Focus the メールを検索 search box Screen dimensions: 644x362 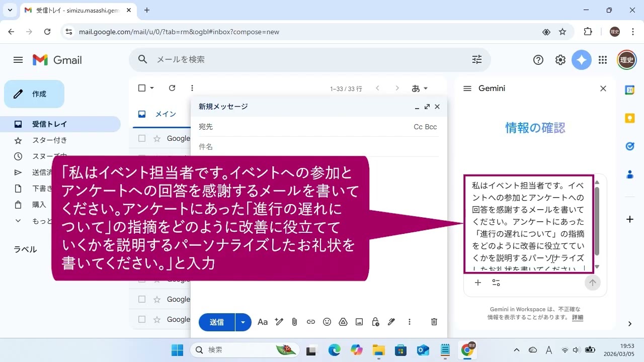(310, 59)
